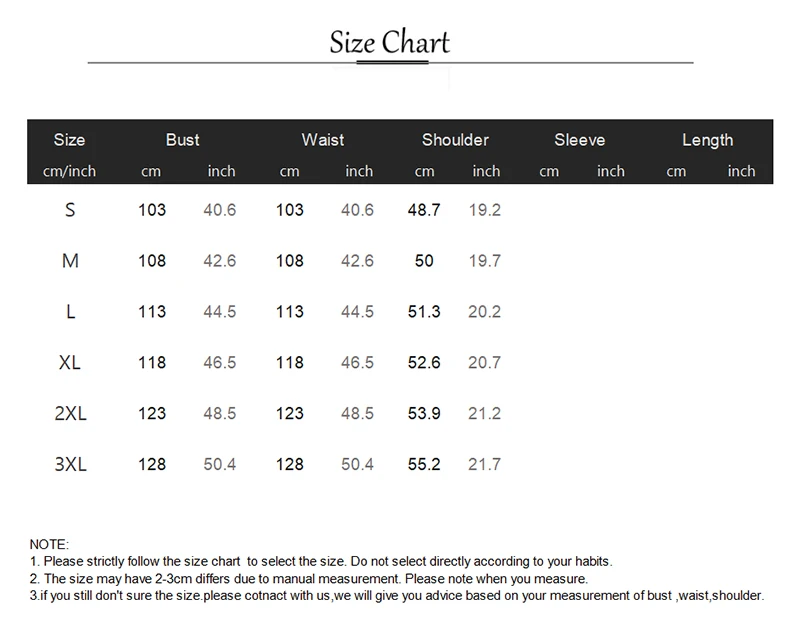Viewport: 800px width, 622px height.
Task: Click shoulder inch value 20.7 for XL
Action: pyautogui.click(x=484, y=362)
